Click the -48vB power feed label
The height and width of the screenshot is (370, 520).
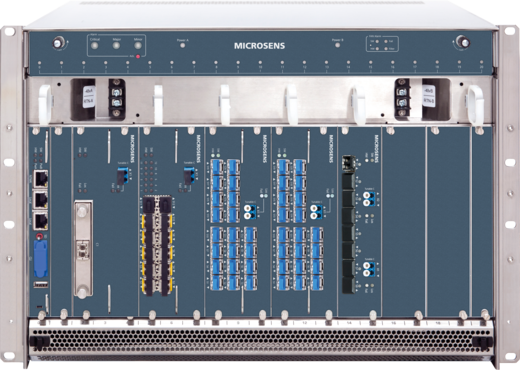point(427,96)
